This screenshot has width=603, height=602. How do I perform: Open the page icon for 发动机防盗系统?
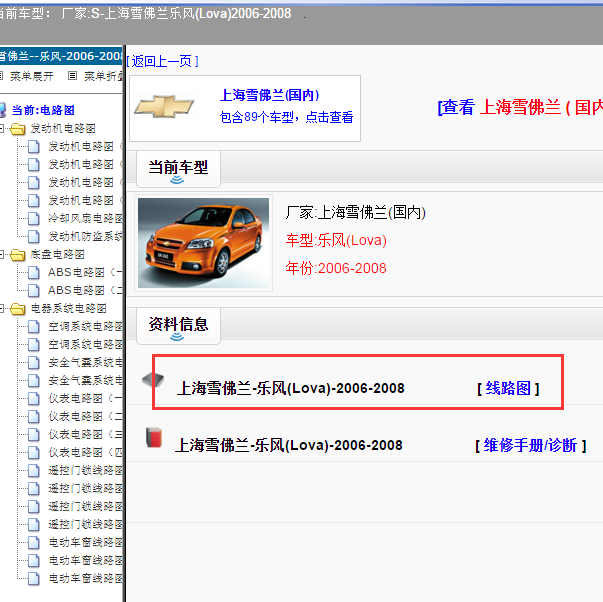[34, 236]
